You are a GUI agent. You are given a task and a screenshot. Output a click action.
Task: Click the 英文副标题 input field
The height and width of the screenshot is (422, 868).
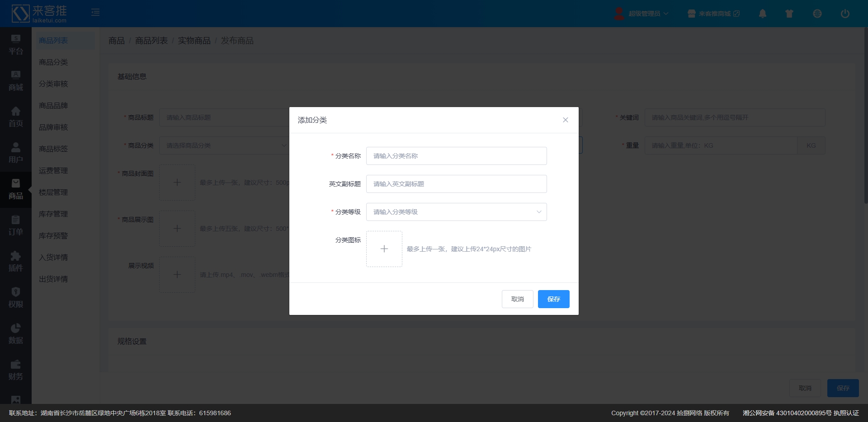(456, 184)
